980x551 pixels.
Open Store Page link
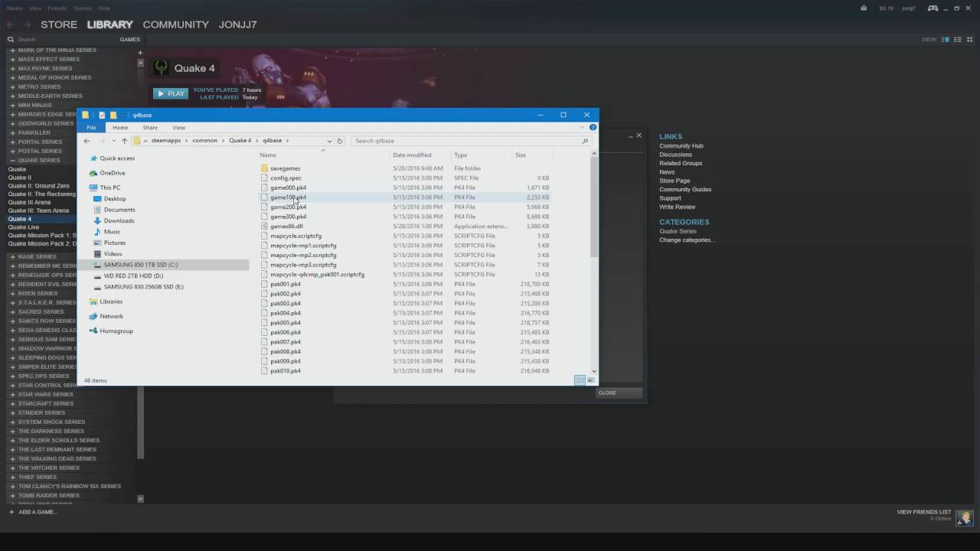tap(675, 181)
